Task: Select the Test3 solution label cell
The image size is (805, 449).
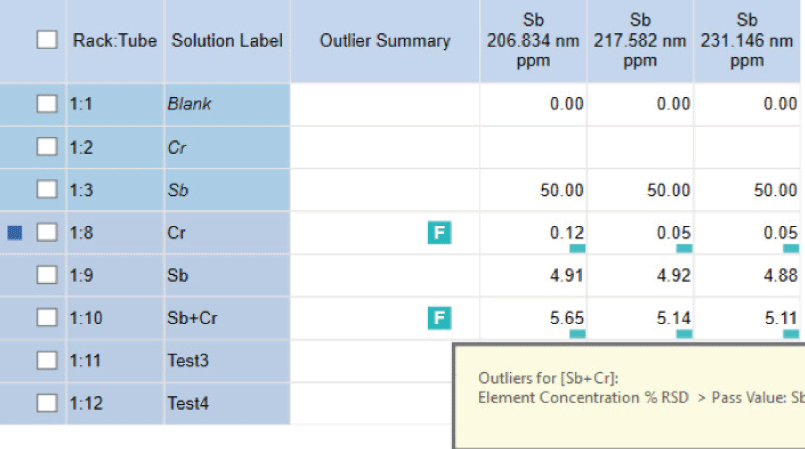Action: 227,361
